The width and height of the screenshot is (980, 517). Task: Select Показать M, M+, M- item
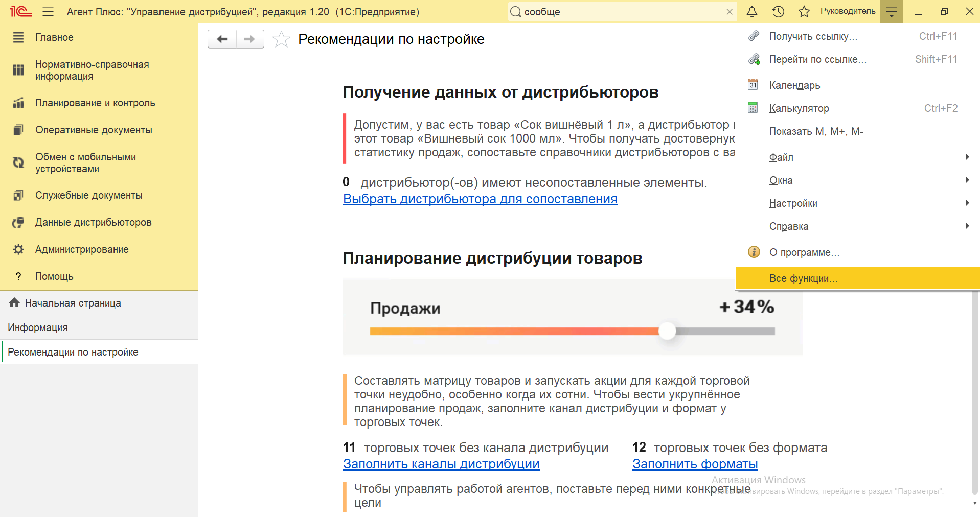click(857, 131)
